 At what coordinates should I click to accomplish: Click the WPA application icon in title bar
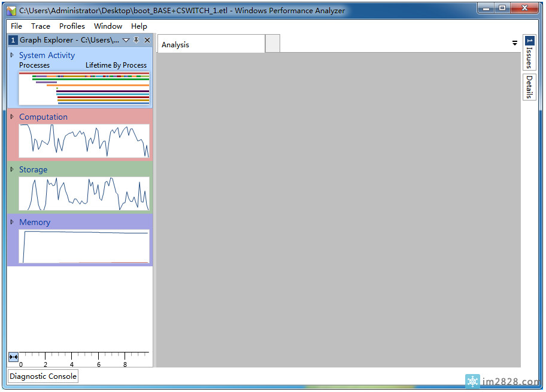pos(11,10)
